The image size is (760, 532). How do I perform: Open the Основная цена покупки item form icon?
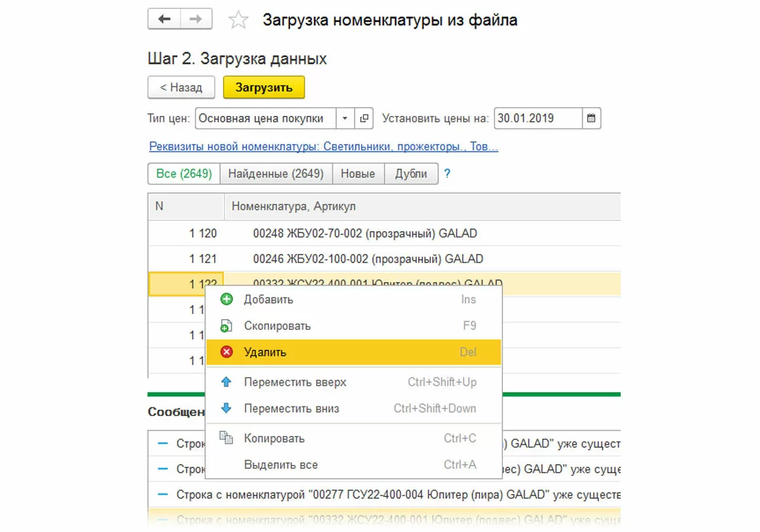click(364, 118)
